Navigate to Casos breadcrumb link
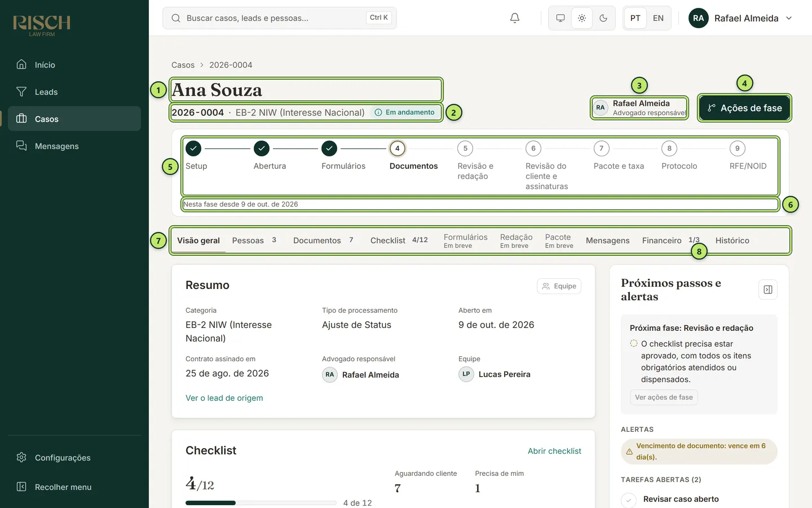This screenshot has width=812, height=508. [183, 65]
